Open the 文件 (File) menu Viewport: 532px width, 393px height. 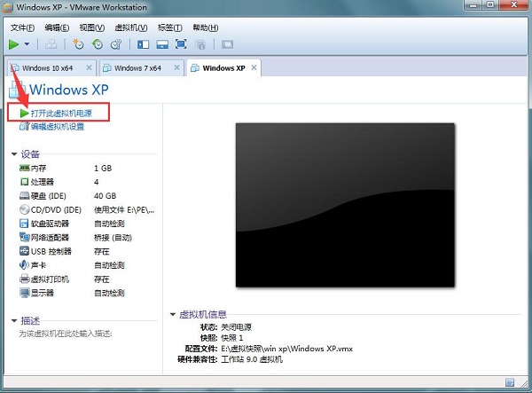coord(21,28)
